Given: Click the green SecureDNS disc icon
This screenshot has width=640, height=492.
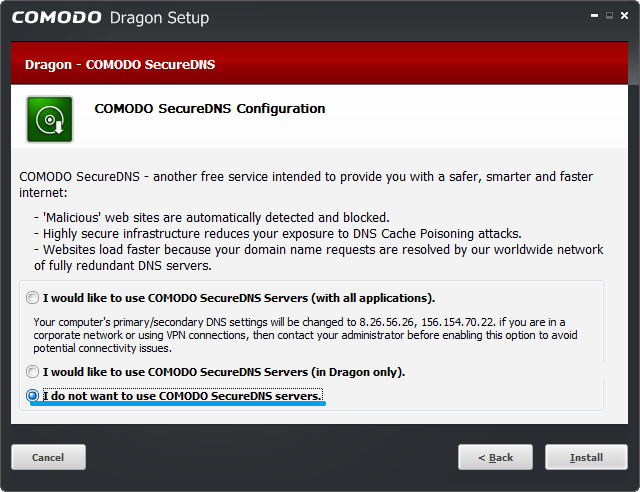Looking at the screenshot, I should (49, 119).
